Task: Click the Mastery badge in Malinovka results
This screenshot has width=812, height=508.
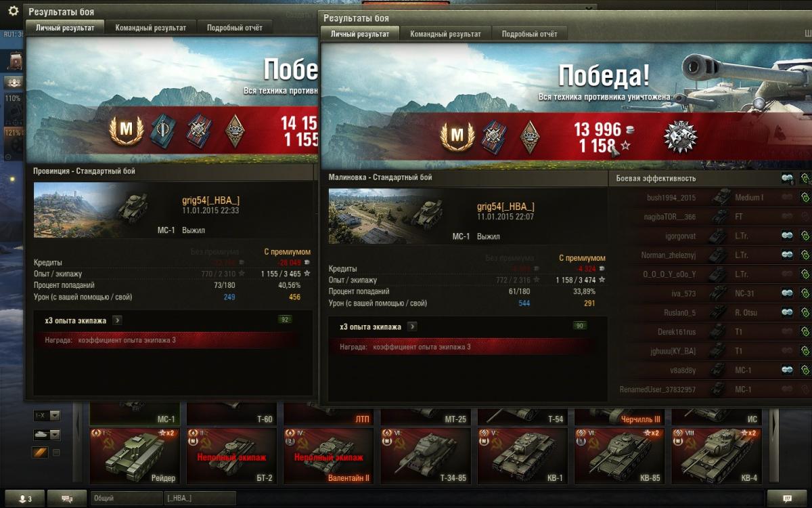Action: [457, 135]
